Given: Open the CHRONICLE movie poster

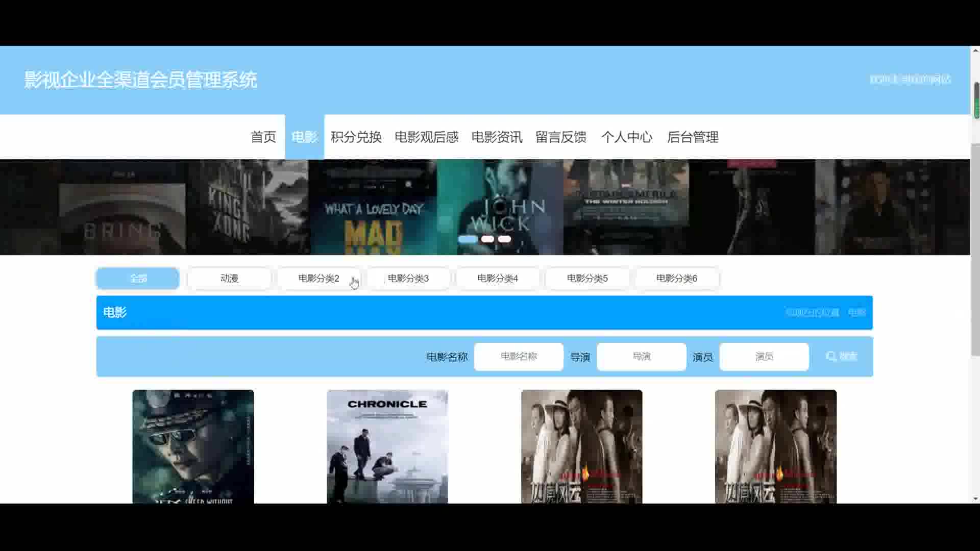Looking at the screenshot, I should (x=387, y=446).
